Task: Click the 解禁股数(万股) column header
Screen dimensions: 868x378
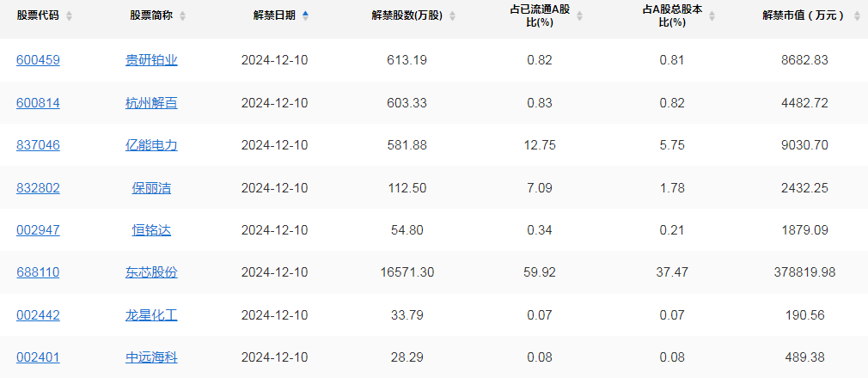Action: 406,16
